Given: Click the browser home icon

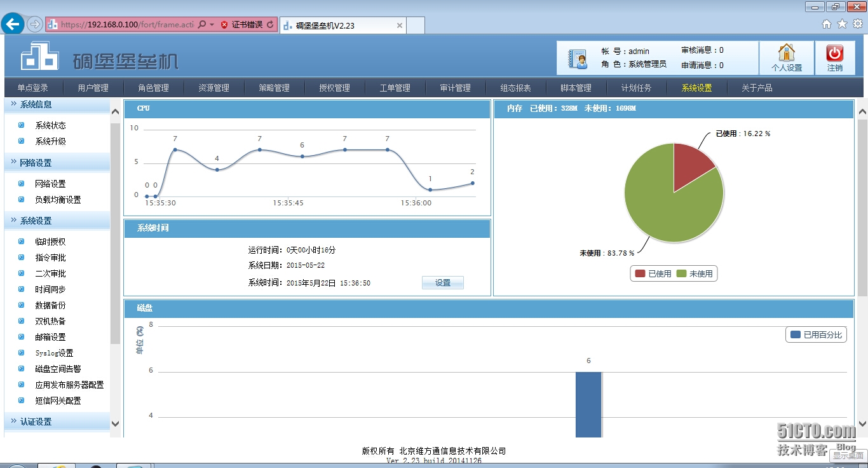Looking at the screenshot, I should [827, 24].
